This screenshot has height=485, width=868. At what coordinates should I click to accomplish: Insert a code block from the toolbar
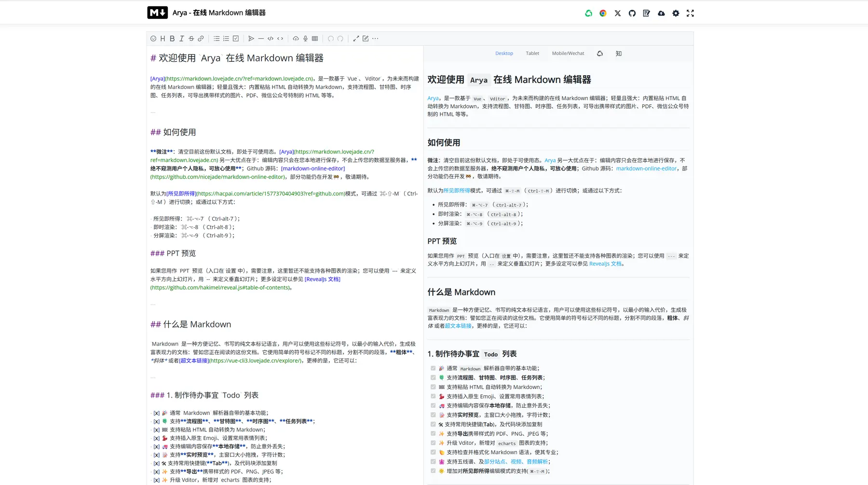click(x=271, y=39)
